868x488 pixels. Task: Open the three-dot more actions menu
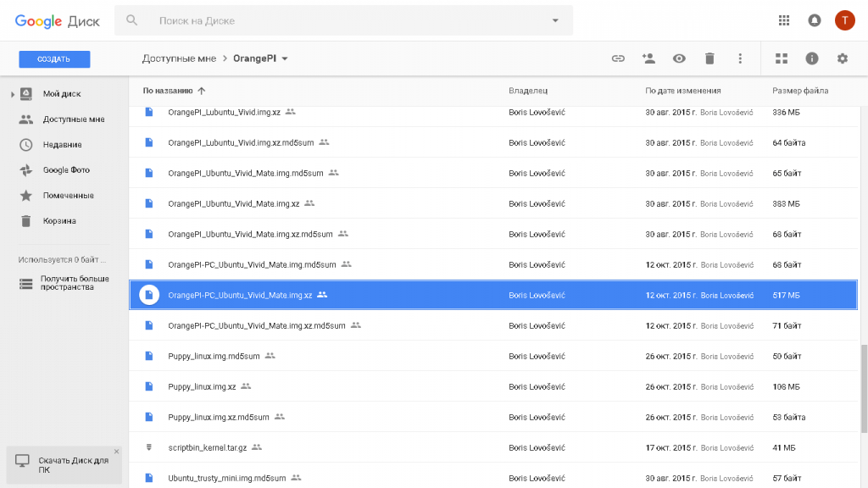point(740,58)
